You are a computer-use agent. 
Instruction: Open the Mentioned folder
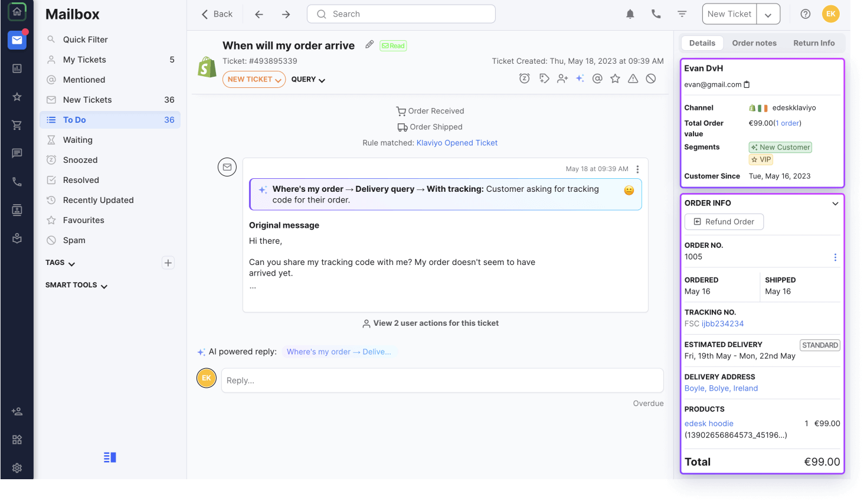coord(110,80)
